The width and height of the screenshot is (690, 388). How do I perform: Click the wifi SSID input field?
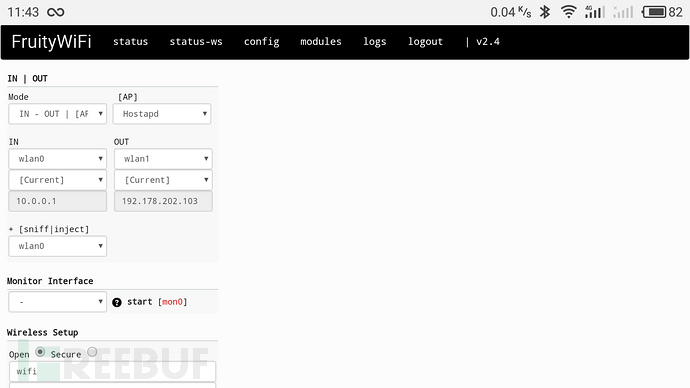pos(112,371)
